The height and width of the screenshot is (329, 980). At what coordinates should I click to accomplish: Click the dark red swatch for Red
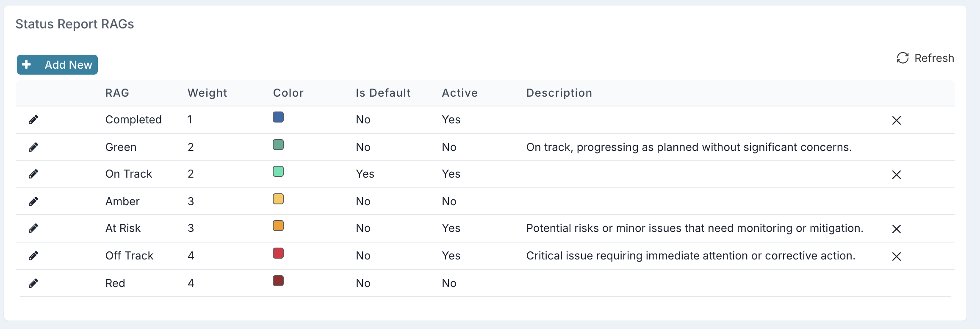[x=278, y=281]
